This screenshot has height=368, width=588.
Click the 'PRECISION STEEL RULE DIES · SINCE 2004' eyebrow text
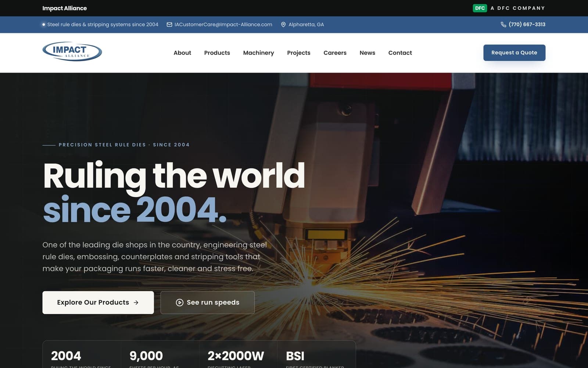[124, 145]
